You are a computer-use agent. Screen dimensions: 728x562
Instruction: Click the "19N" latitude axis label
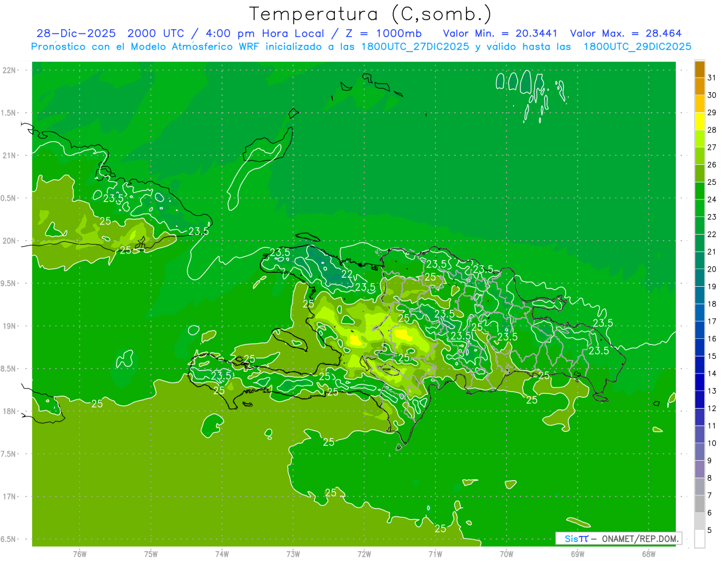[10, 326]
